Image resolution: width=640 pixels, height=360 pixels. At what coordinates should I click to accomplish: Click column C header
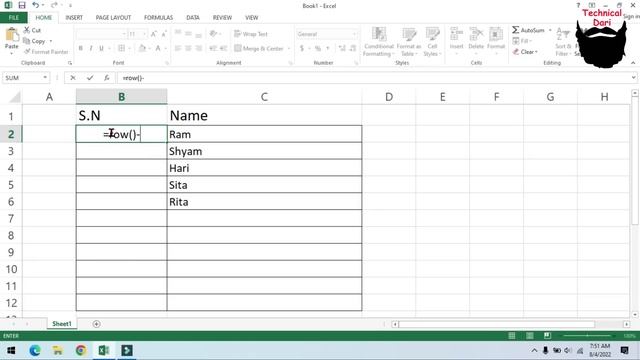point(264,97)
